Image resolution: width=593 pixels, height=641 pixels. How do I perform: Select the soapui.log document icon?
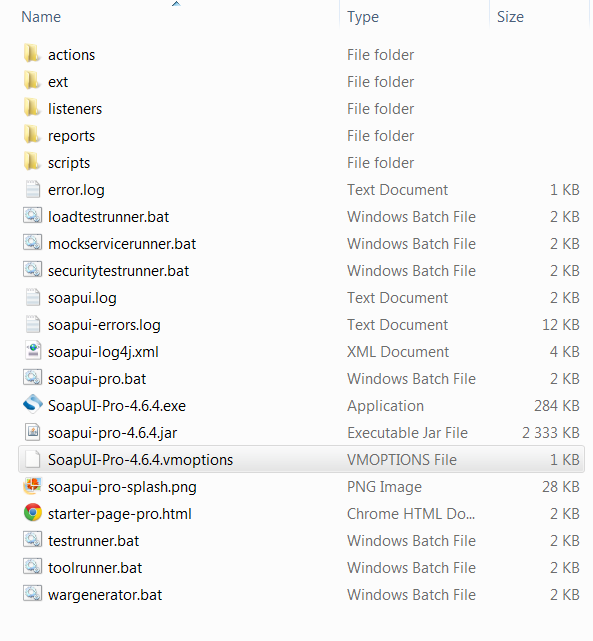coord(33,297)
